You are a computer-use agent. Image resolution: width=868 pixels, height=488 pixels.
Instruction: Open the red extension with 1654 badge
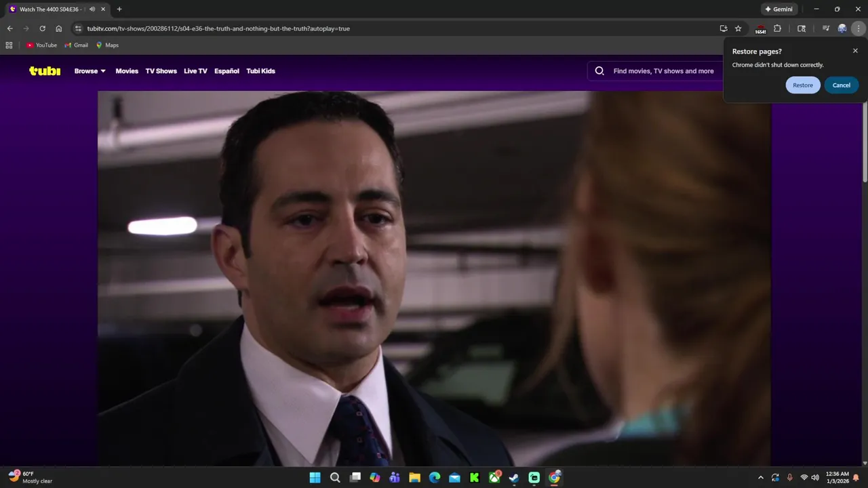click(x=760, y=29)
